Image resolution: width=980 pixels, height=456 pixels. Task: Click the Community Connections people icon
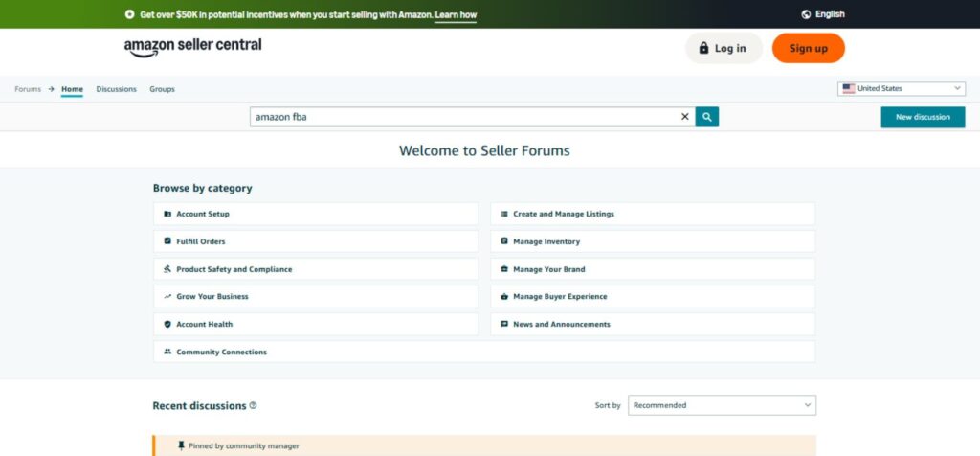pyautogui.click(x=167, y=352)
